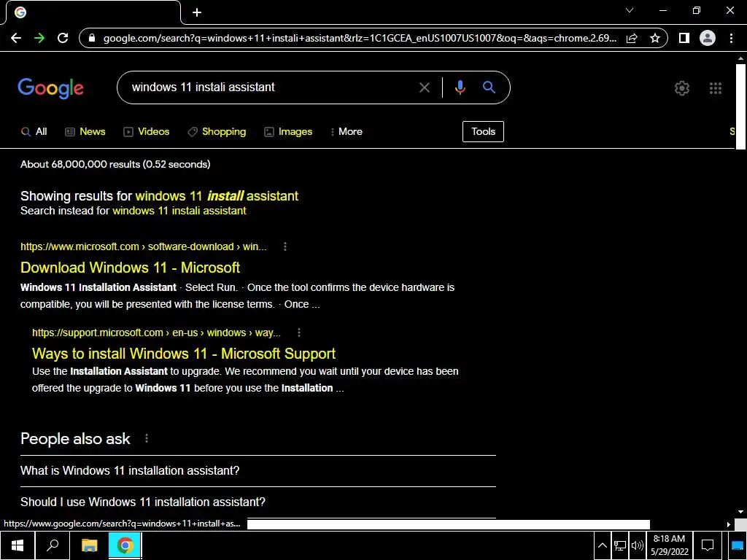Open a new tab with the plus button

click(197, 12)
